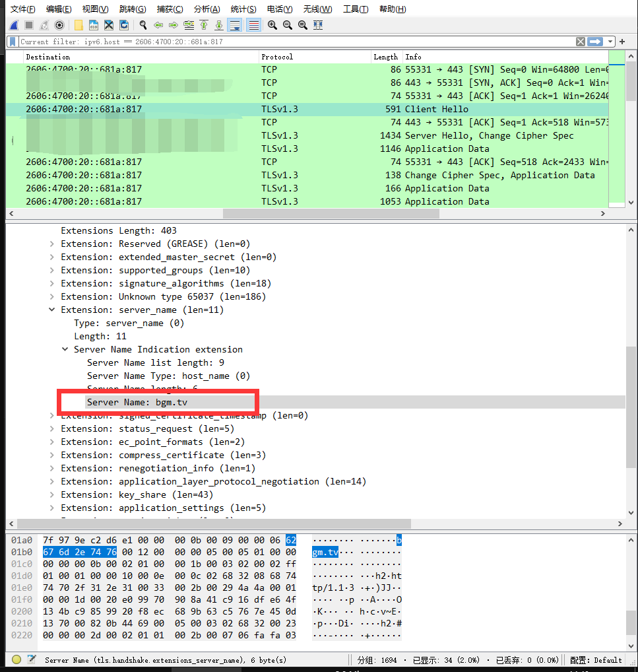Image resolution: width=638 pixels, height=672 pixels.
Task: Toggle auto-scroll in live capture
Action: coord(235,24)
